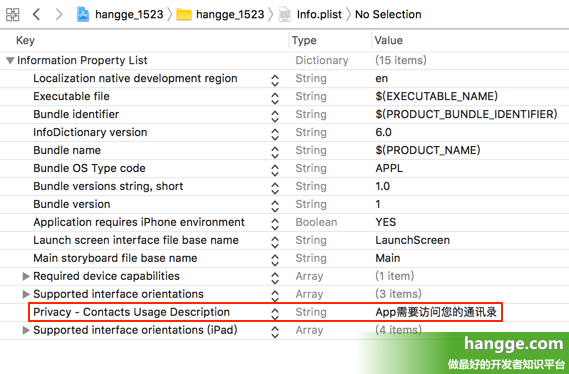Click the $(PRODUCT_NAME) value
This screenshot has width=569, height=374.
pyautogui.click(x=428, y=150)
